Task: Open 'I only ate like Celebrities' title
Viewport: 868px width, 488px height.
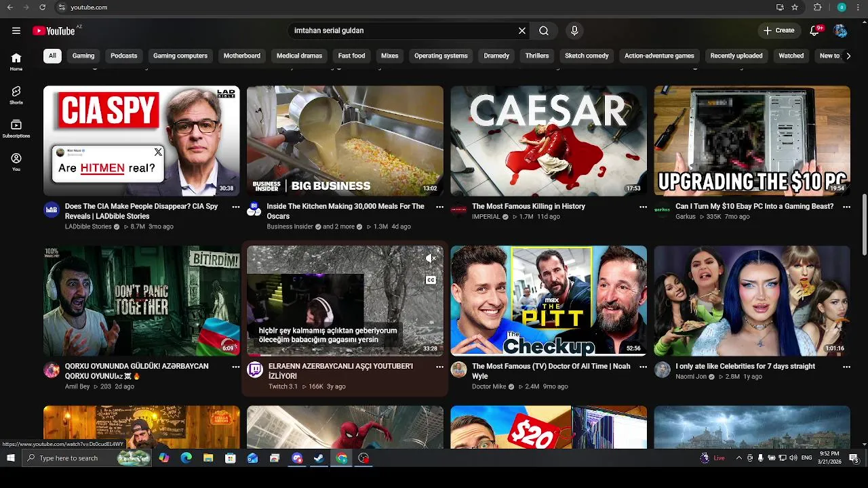Action: 745,367
